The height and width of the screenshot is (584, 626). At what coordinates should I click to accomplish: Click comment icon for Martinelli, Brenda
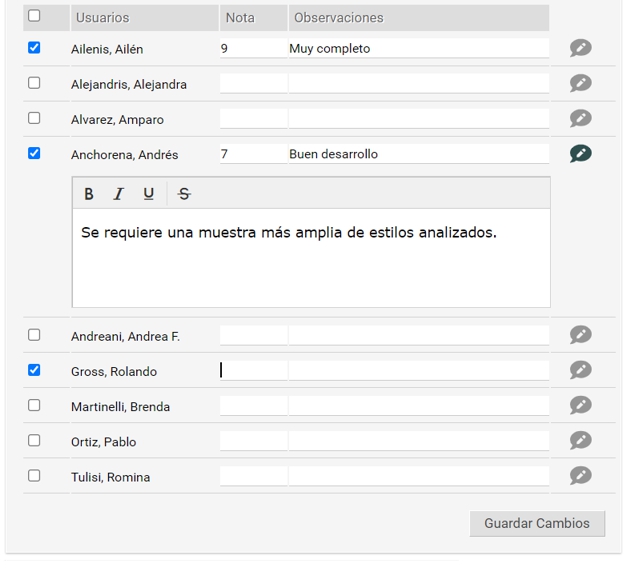[580, 405]
